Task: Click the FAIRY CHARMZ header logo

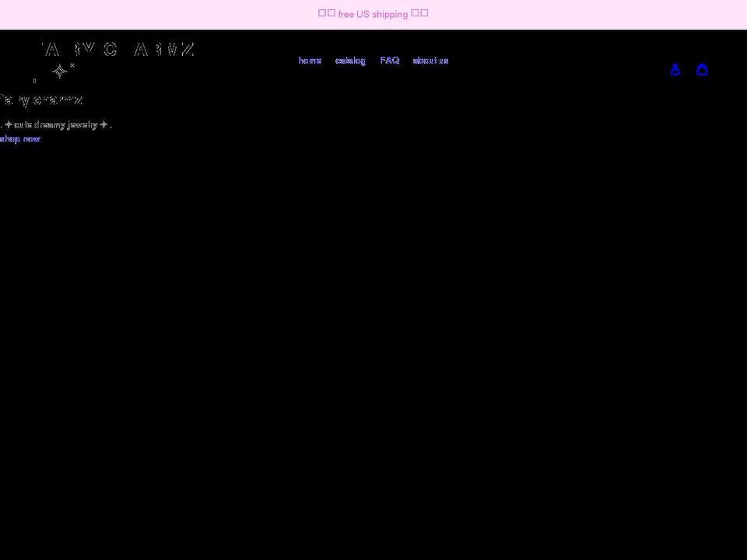Action: click(x=117, y=50)
